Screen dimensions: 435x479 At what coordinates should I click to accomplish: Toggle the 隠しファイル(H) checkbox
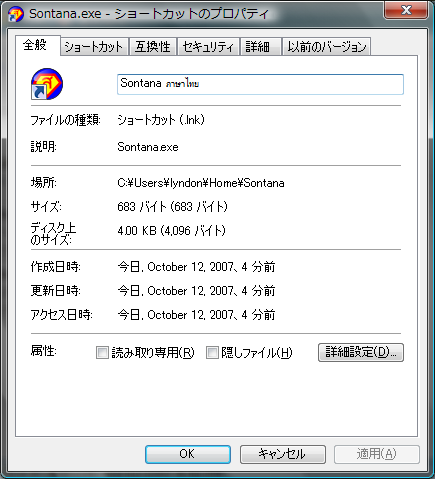pyautogui.click(x=212, y=352)
